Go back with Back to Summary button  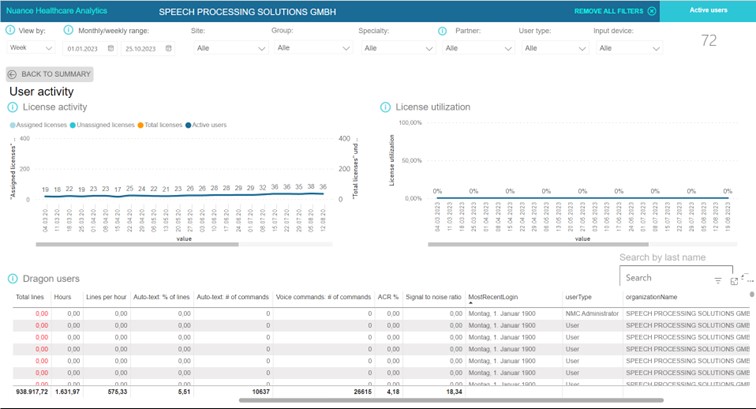coord(50,74)
